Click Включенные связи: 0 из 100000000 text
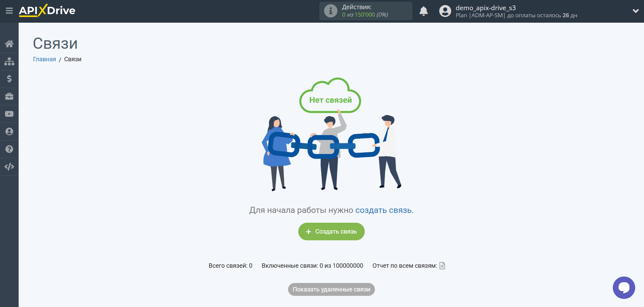Image resolution: width=644 pixels, height=307 pixels. pyautogui.click(x=312, y=266)
